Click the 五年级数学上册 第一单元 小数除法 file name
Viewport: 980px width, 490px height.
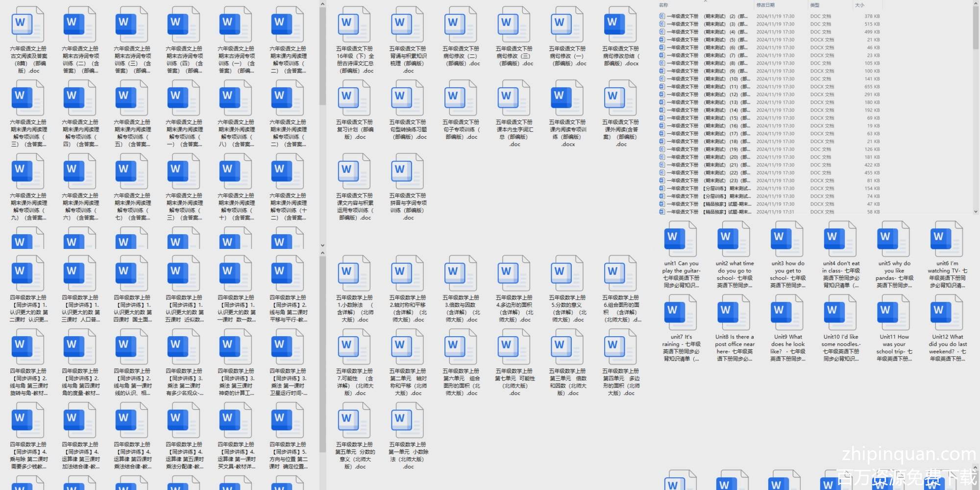click(408, 456)
